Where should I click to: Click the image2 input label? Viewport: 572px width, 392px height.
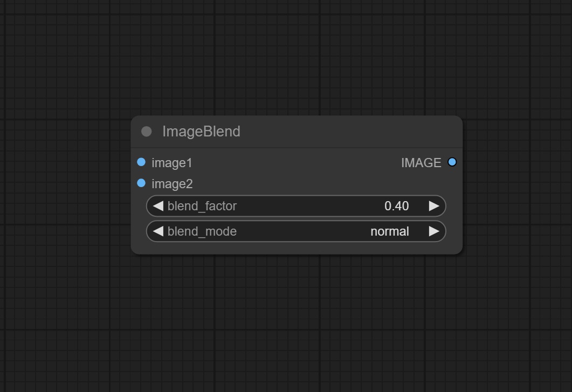[172, 184]
